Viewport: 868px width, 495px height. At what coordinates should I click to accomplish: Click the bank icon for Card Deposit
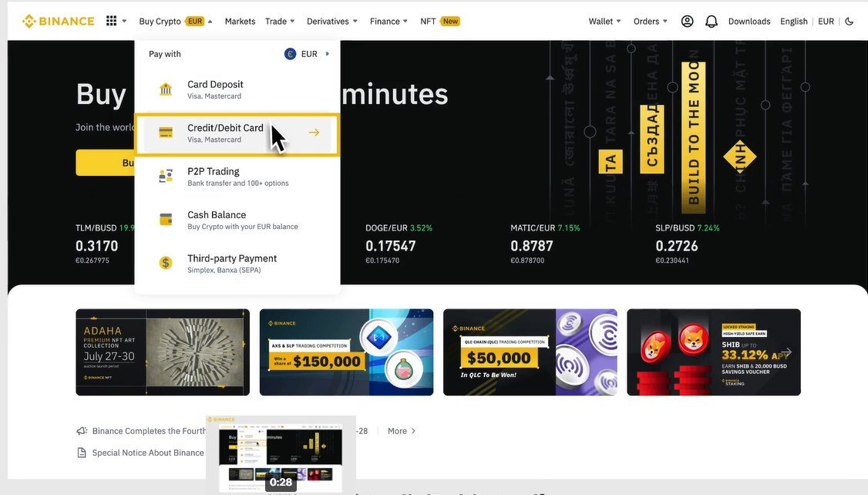click(x=166, y=89)
